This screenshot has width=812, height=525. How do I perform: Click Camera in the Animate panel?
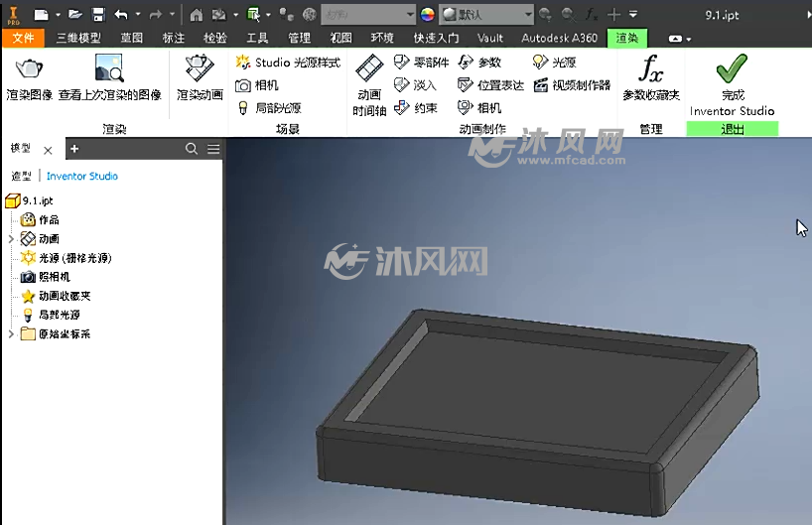pos(479,108)
